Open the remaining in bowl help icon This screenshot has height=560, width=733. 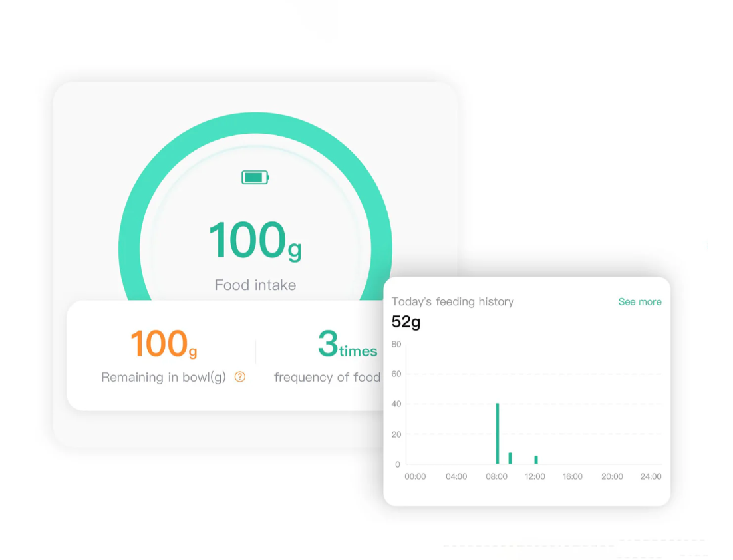click(x=240, y=376)
